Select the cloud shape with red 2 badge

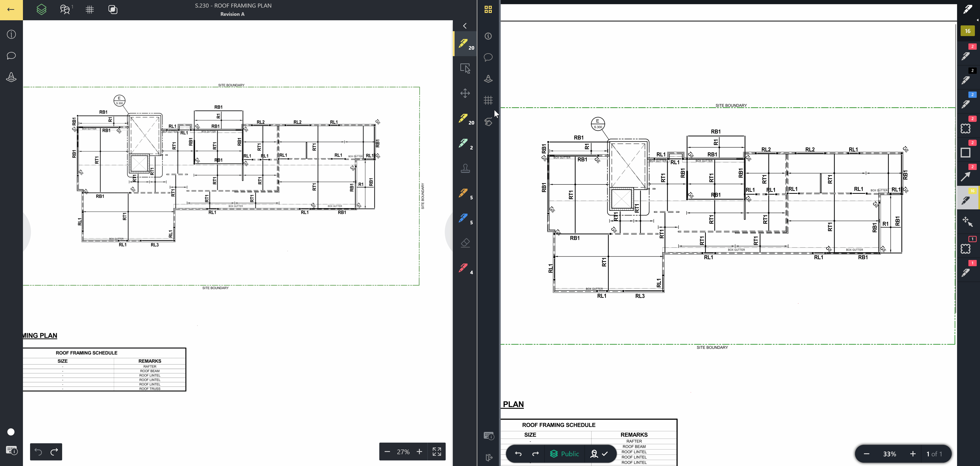click(x=968, y=126)
